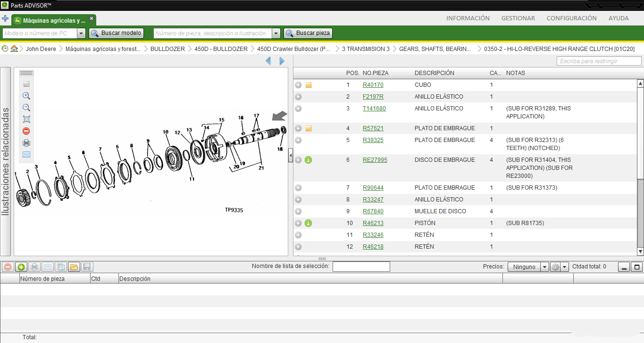Grab the illustration toolbar drag handle

click(x=26, y=73)
